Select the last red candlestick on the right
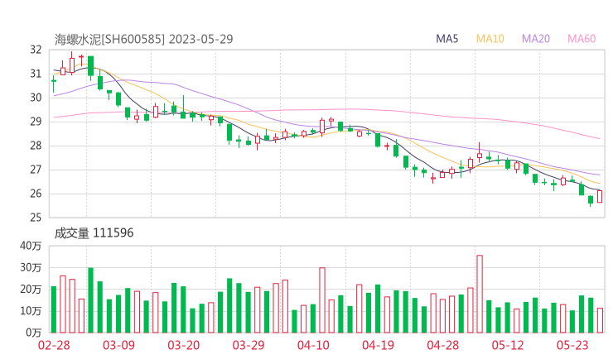This screenshot has width=613, height=364. 600,196
